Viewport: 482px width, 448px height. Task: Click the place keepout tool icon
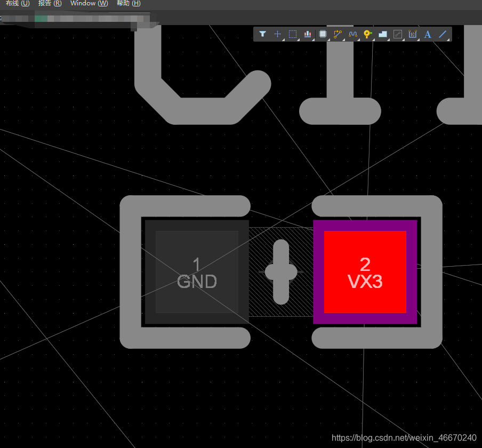pyautogui.click(x=397, y=34)
